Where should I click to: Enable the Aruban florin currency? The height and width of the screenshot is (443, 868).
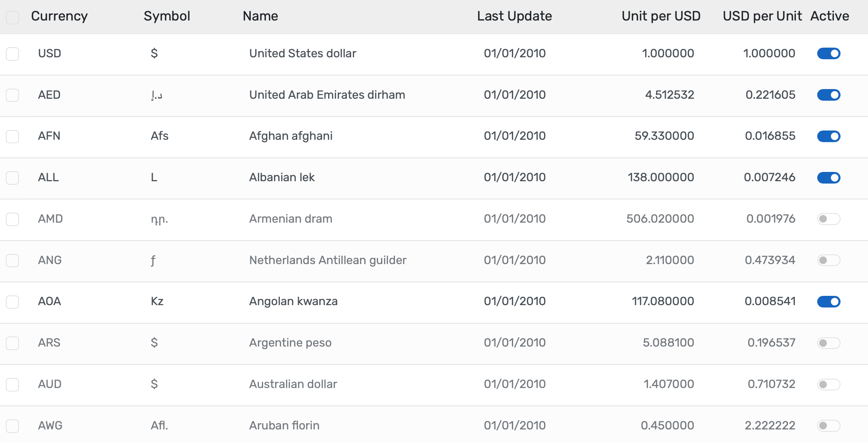[x=828, y=426]
